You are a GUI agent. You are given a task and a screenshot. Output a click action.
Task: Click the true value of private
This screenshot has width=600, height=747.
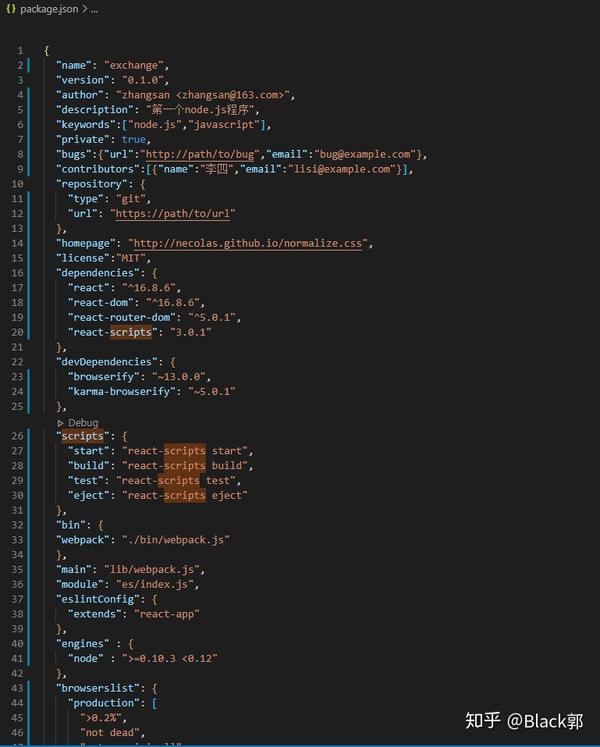click(133, 140)
